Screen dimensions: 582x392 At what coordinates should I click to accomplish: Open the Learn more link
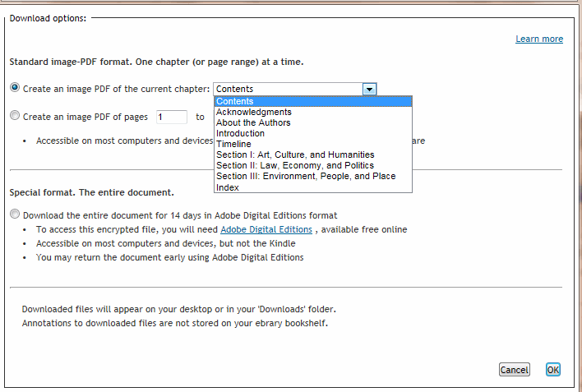pyautogui.click(x=539, y=39)
